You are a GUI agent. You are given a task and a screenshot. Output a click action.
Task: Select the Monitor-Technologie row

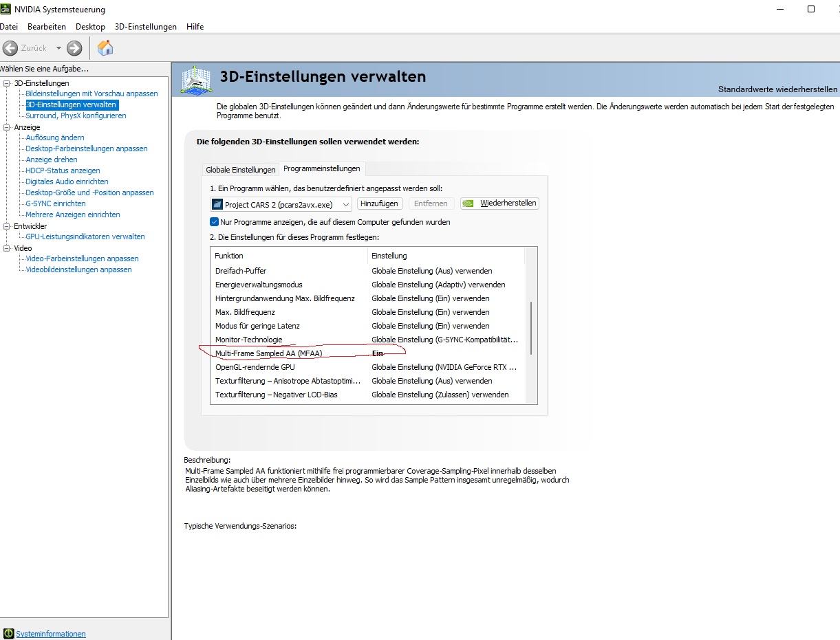[368, 340]
